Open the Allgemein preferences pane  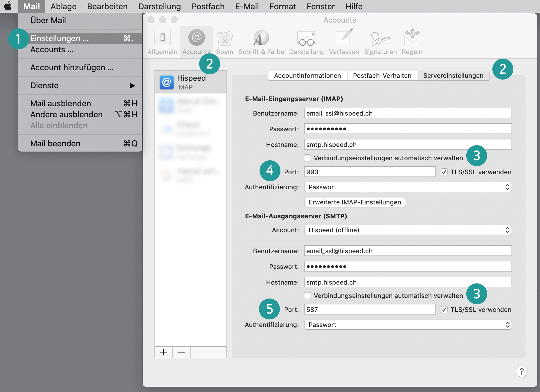click(162, 42)
